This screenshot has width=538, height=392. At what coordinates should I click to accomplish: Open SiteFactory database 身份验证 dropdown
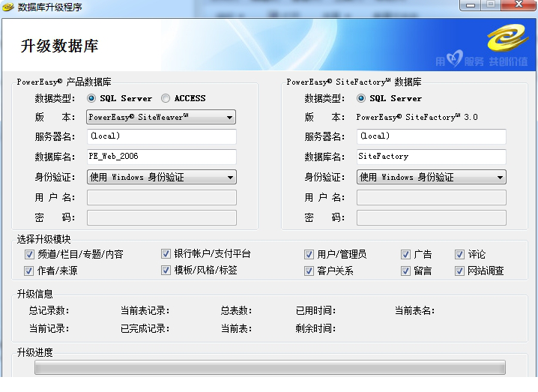click(431, 177)
